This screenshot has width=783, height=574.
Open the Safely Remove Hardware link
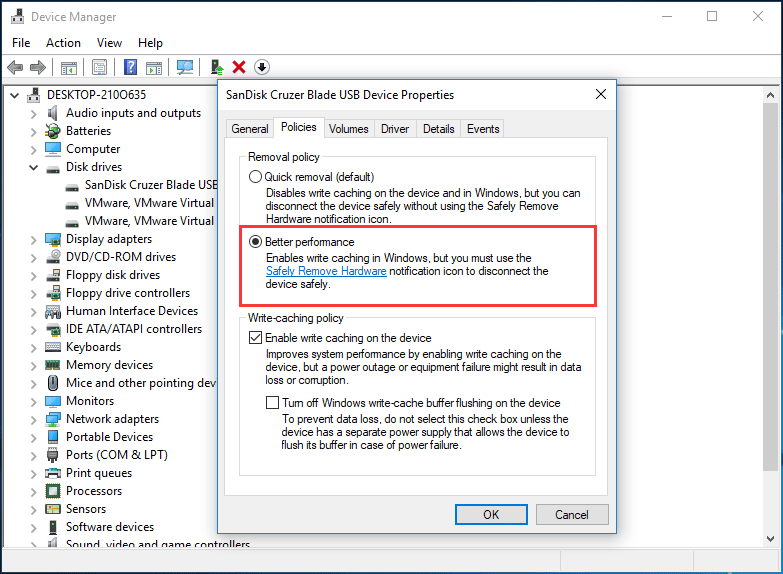[x=326, y=271]
